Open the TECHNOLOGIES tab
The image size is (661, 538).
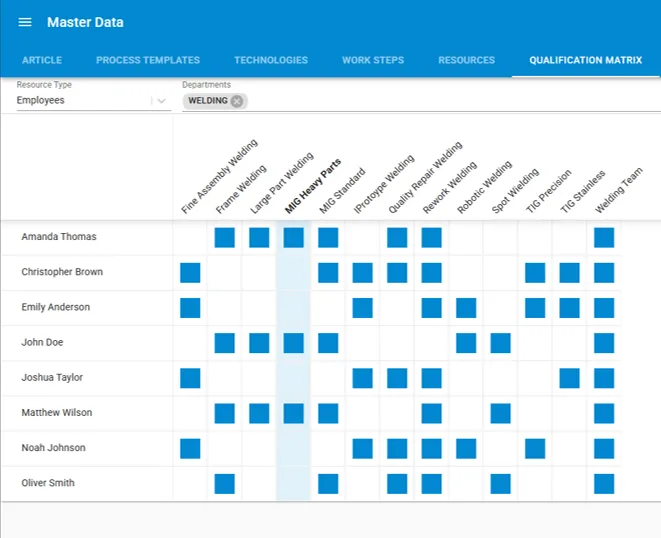point(271,60)
